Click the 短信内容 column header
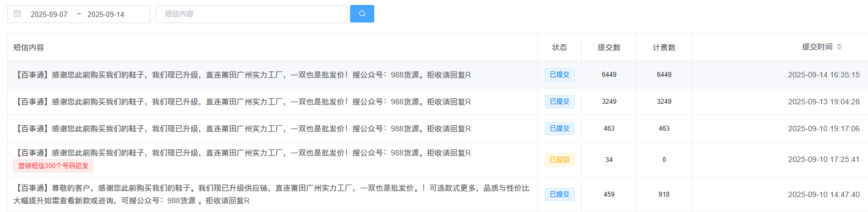Screen dimensions: 868x212 coord(29,48)
